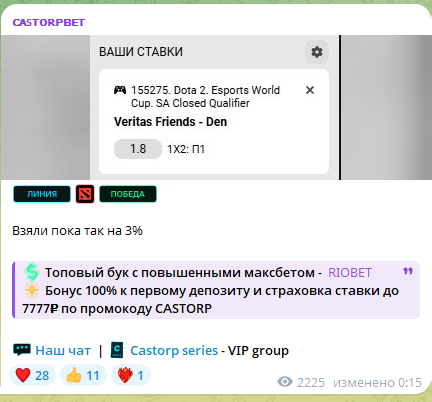Remove the Veritas Friends - Den bet

point(310,90)
